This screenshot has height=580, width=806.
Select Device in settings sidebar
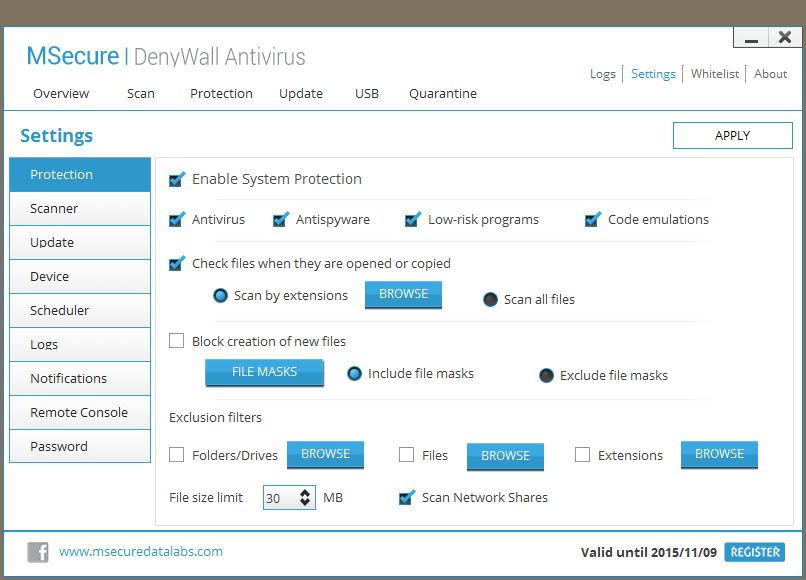pos(80,277)
